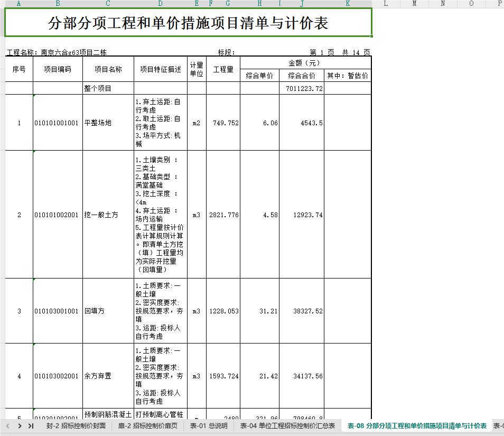The width and height of the screenshot is (504, 436).
Task: Select column D header
Action: [x=161, y=4]
